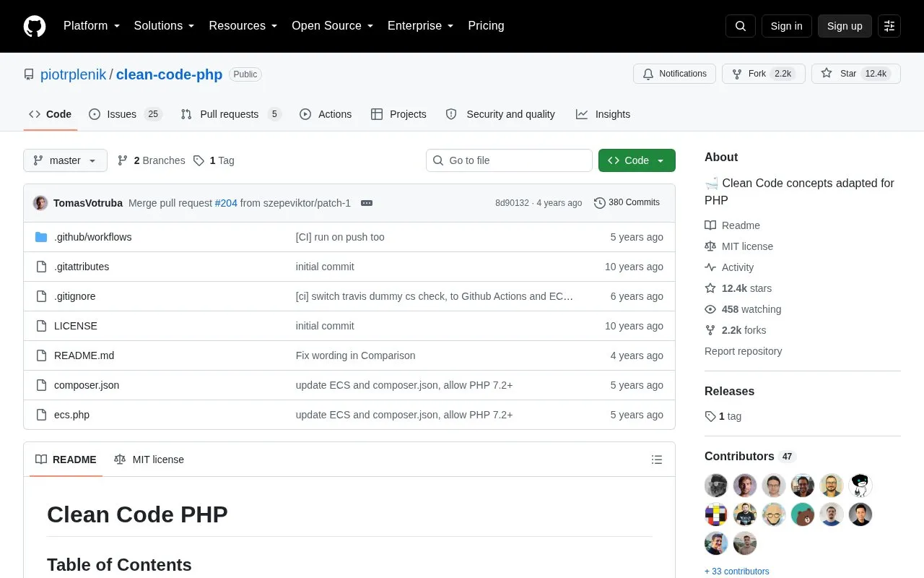Open the GitHub homepage logo
Screen dimensions: 924x578
[x=35, y=26]
